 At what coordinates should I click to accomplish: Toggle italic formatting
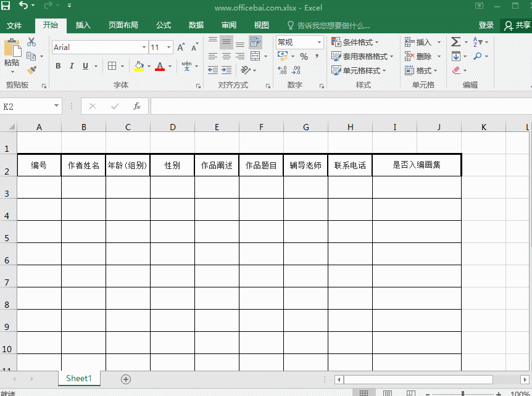[72, 66]
